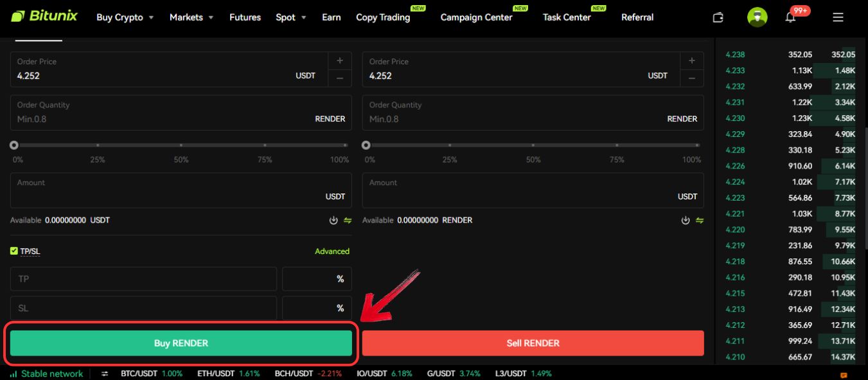Image resolution: width=868 pixels, height=380 pixels.
Task: Open the Campaign Center
Action: [476, 17]
